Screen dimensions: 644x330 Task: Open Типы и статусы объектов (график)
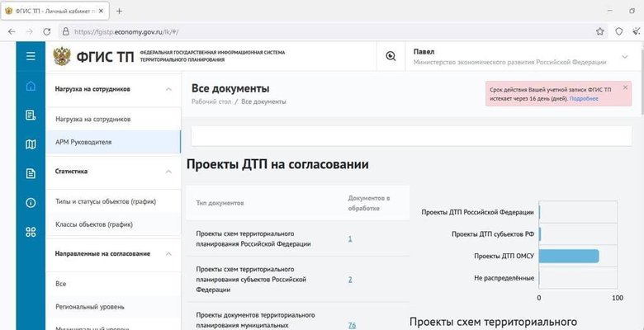pos(113,201)
